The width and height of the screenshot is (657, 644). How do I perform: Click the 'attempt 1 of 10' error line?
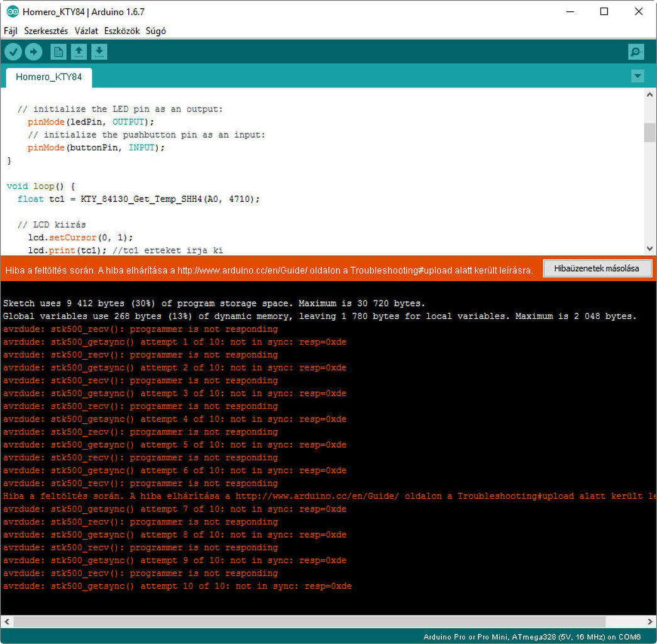pos(175,341)
